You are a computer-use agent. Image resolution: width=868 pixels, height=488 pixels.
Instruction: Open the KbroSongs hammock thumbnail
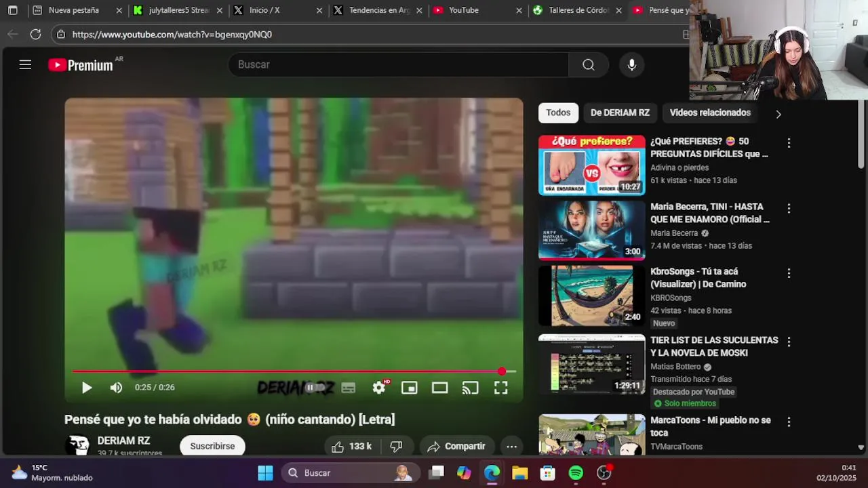592,296
